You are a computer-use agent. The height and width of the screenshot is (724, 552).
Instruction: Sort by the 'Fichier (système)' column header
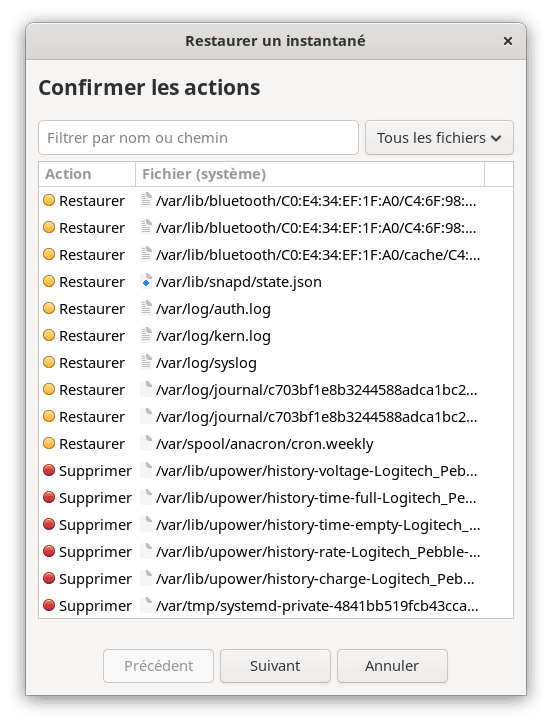310,174
